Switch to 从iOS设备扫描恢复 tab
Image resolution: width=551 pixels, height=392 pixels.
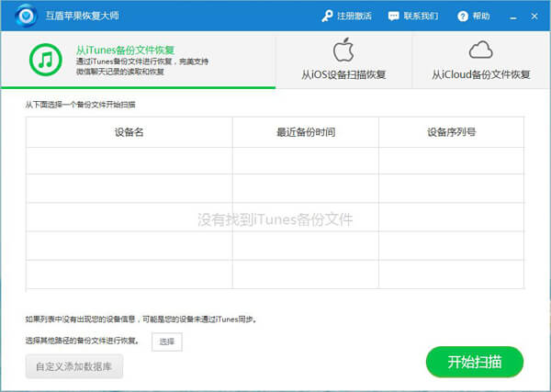(x=343, y=60)
